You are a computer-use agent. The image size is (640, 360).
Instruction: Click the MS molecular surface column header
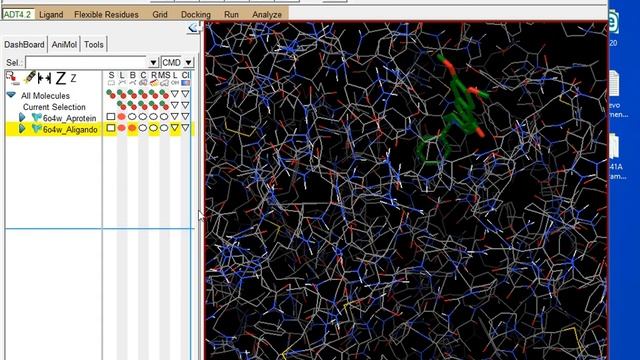(x=164, y=78)
